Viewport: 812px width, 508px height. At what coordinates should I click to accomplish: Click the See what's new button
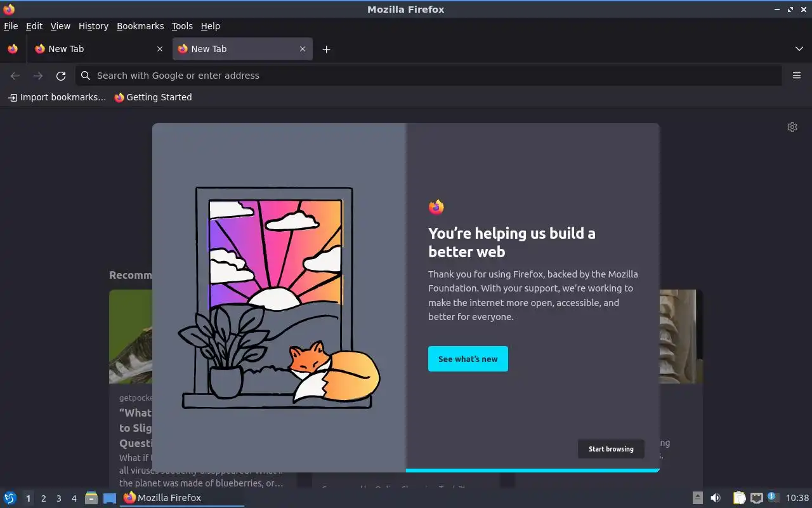click(x=468, y=359)
